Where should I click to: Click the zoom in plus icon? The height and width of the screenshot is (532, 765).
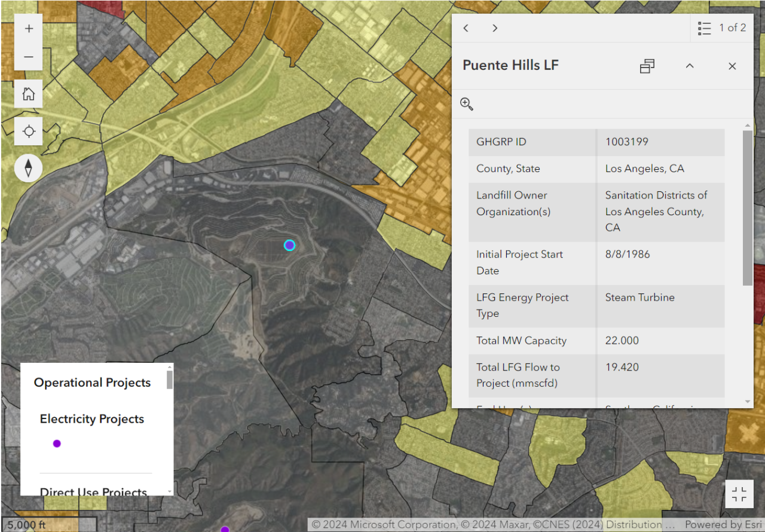tap(28, 27)
